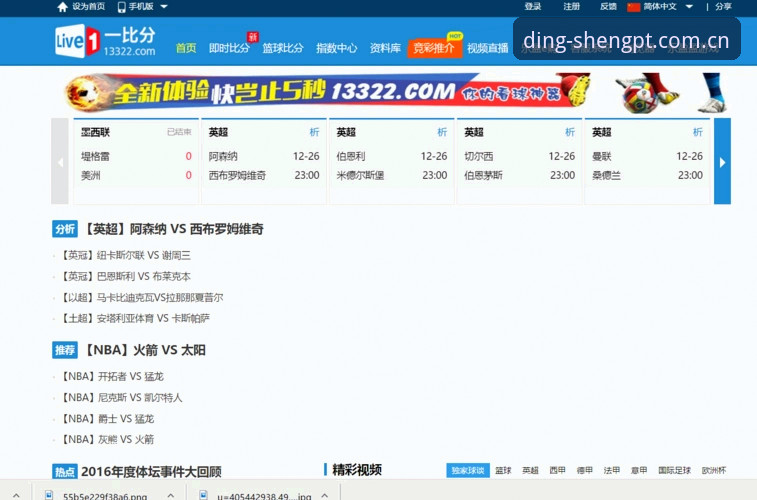This screenshot has height=500, width=757.
Task: Open headline 【英超】阿森纳 VS 西布罗姆维奇
Action: pos(173,229)
